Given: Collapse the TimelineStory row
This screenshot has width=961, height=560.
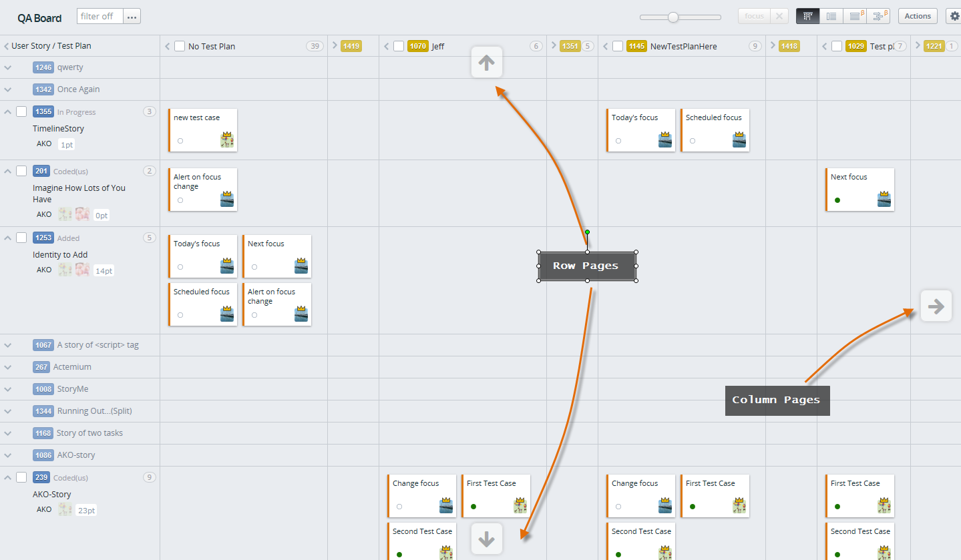Looking at the screenshot, I should 8,111.
